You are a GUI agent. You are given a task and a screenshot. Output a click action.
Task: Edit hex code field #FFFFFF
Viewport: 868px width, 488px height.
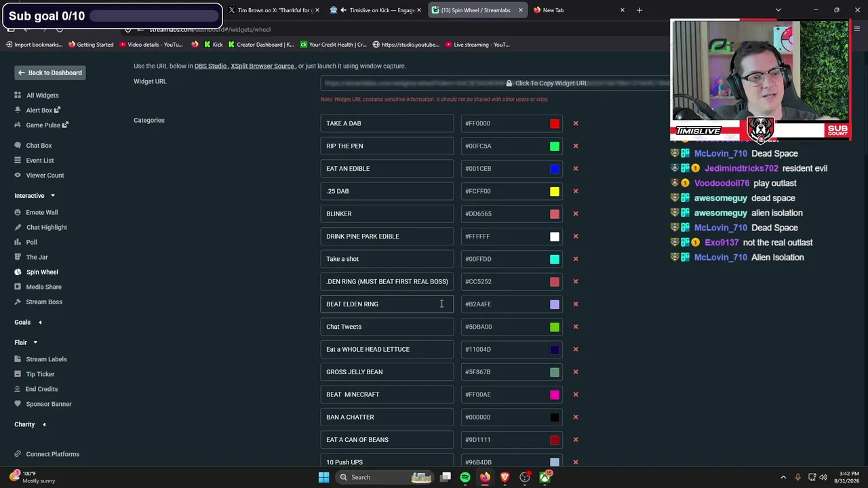point(512,237)
